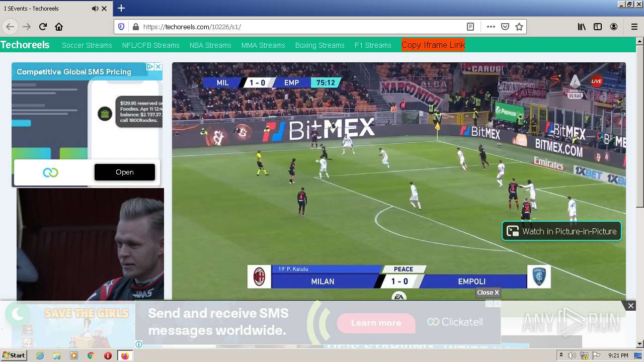
Task: Mute the SEvents - Techoreels tab audio
Action: (95, 9)
